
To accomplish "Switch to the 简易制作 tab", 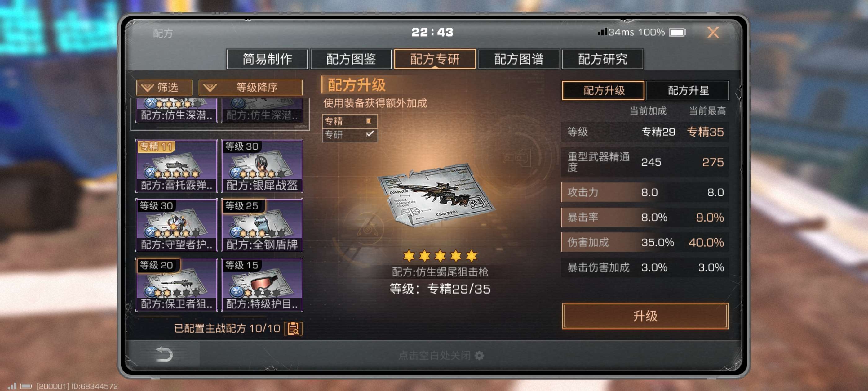I will [267, 59].
